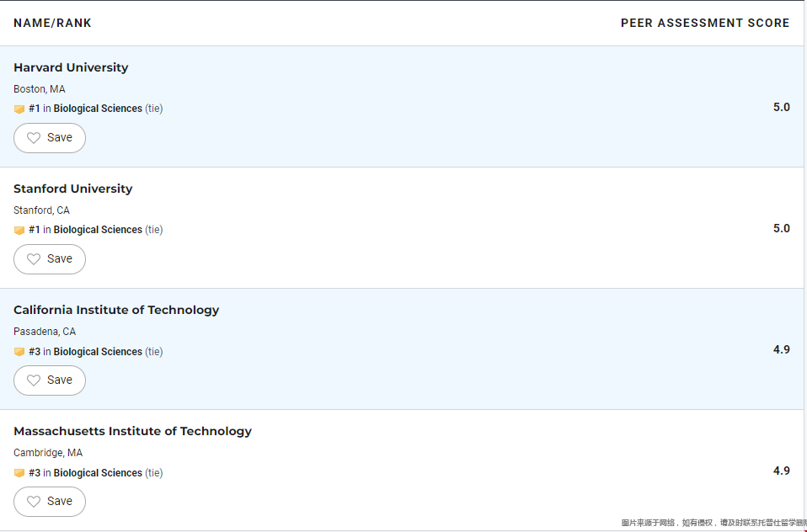
Task: Save Stanford University to favorites
Action: pos(50,259)
